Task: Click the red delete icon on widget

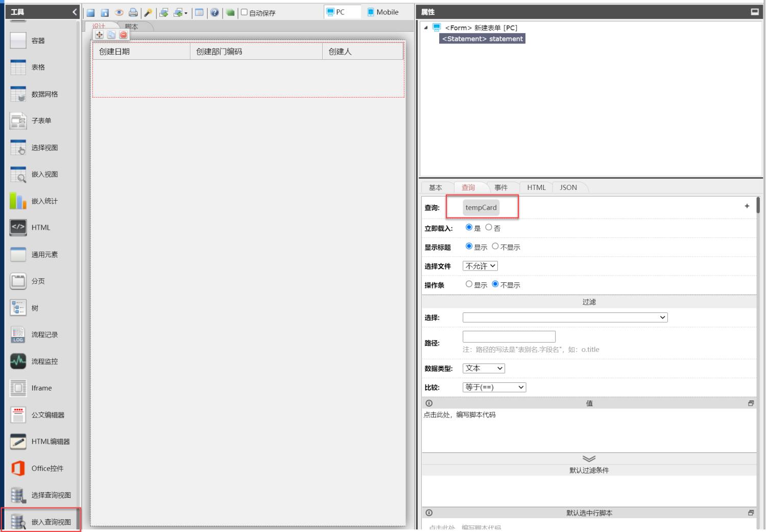Action: (x=124, y=35)
